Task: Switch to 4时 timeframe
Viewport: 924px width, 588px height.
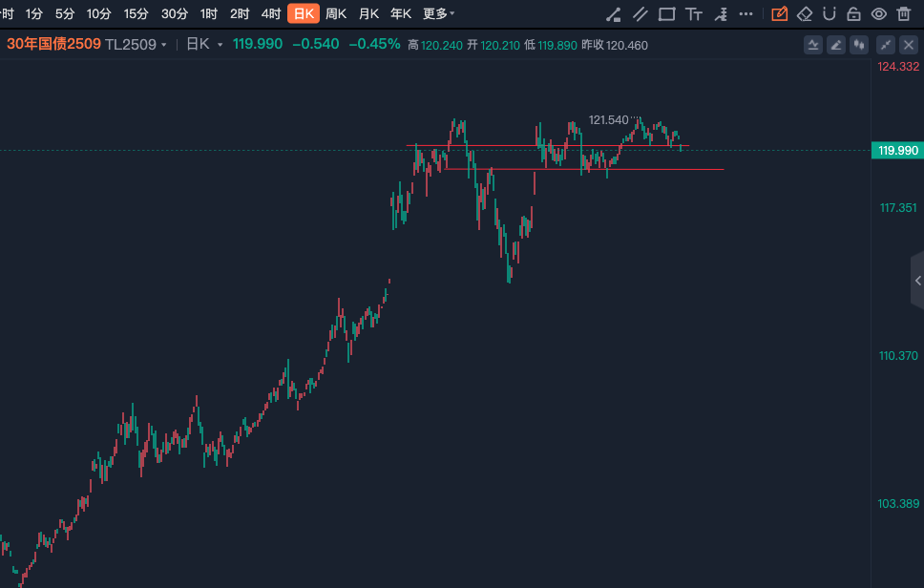Action: 271,13
